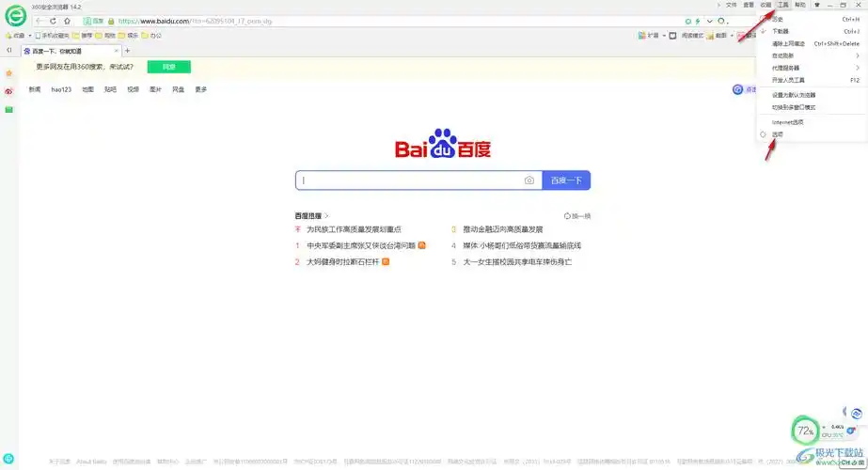
Task: Open hot search 推动金融迈向高质量发展
Action: coord(502,229)
